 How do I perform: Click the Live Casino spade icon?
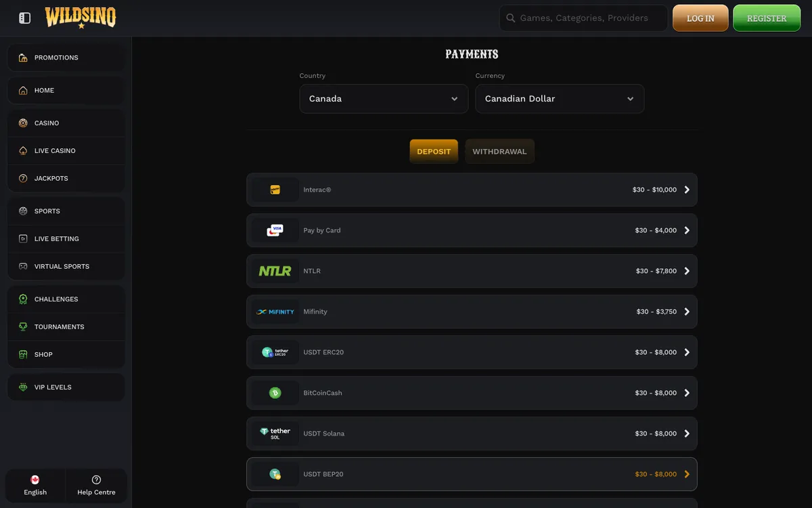click(23, 150)
